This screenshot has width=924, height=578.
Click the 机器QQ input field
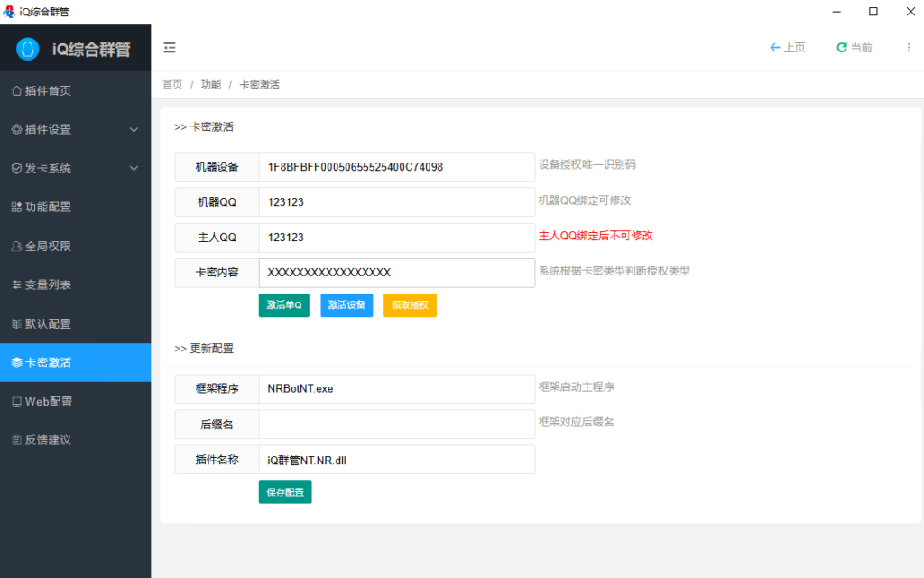(397, 202)
